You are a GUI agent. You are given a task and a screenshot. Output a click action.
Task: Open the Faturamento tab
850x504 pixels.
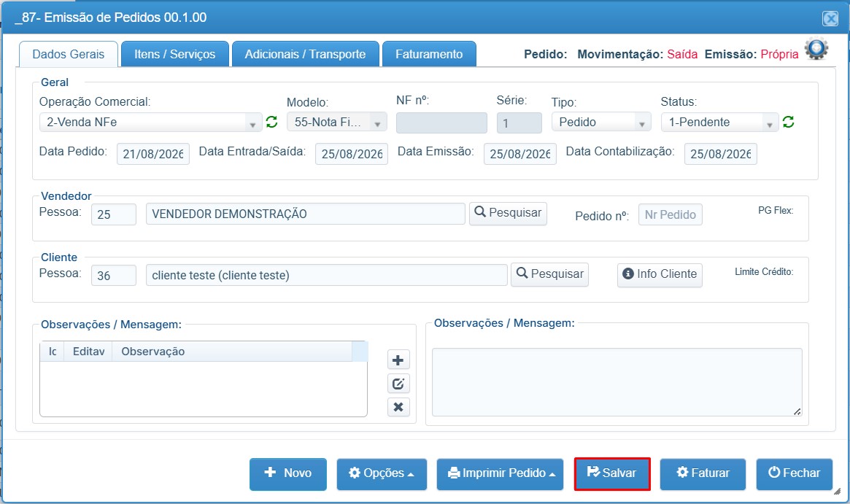429,54
